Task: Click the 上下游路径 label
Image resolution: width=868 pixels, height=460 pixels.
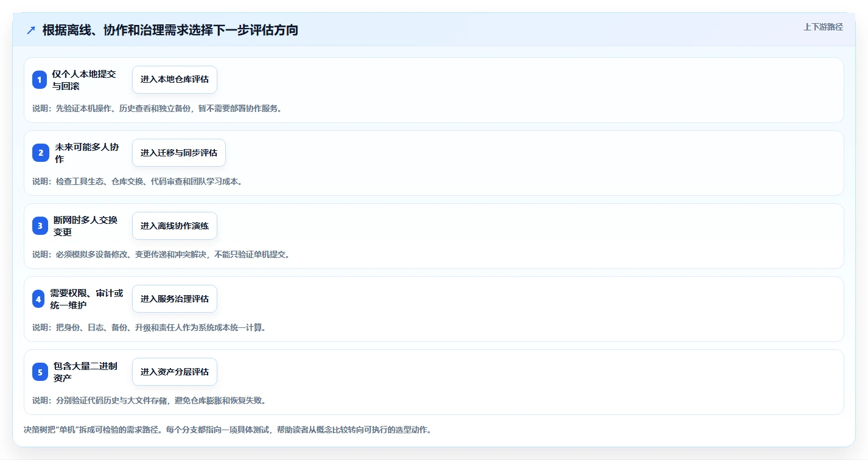Action: click(823, 27)
